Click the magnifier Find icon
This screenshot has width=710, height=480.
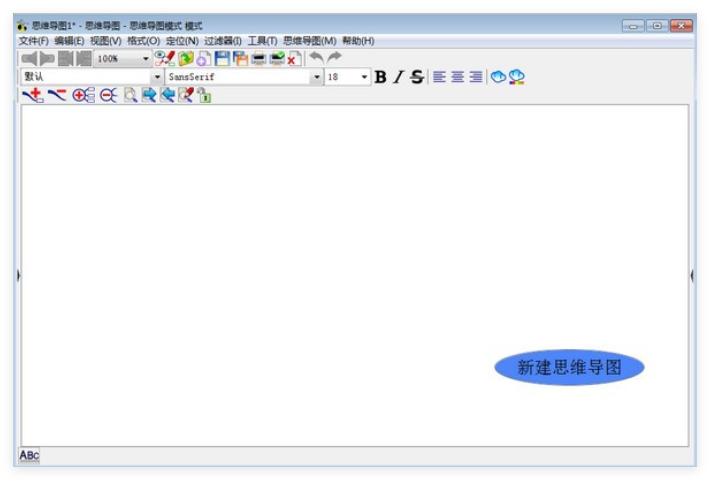[130, 96]
